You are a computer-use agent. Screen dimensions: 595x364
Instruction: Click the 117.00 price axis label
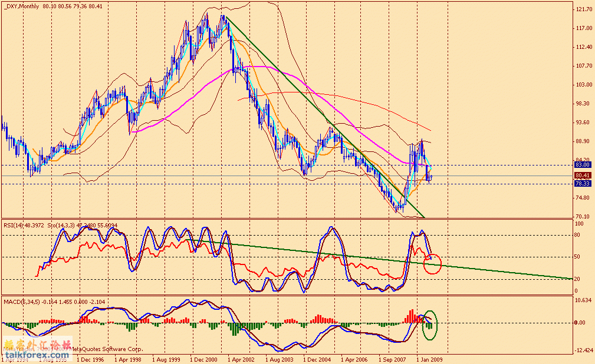point(584,28)
